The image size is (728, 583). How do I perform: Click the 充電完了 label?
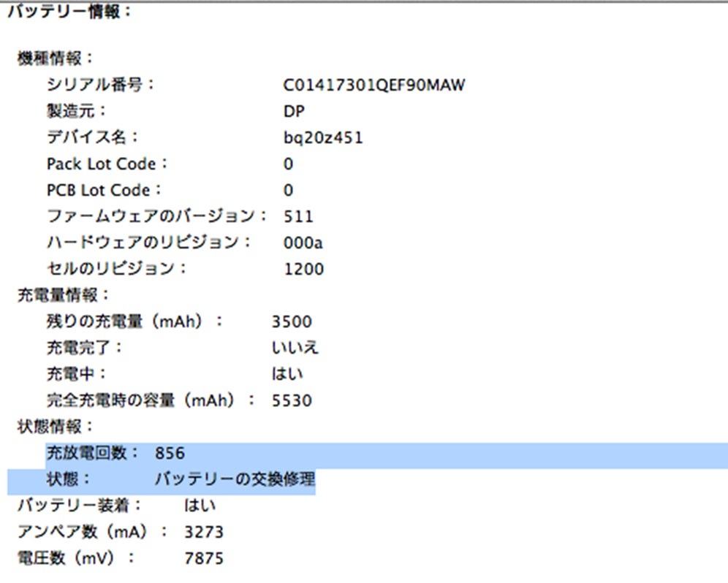tap(84, 347)
